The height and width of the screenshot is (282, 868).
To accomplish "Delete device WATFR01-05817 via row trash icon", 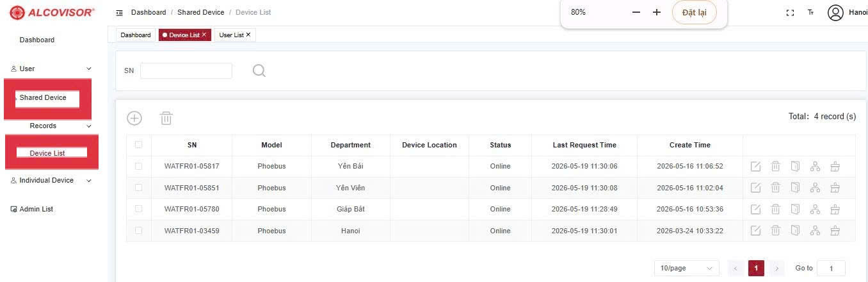I will (x=775, y=167).
